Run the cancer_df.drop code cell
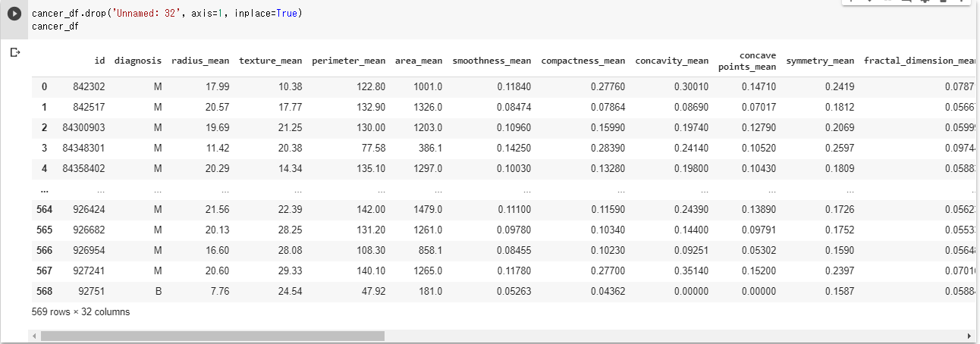This screenshot has width=980, height=344. 14,14
